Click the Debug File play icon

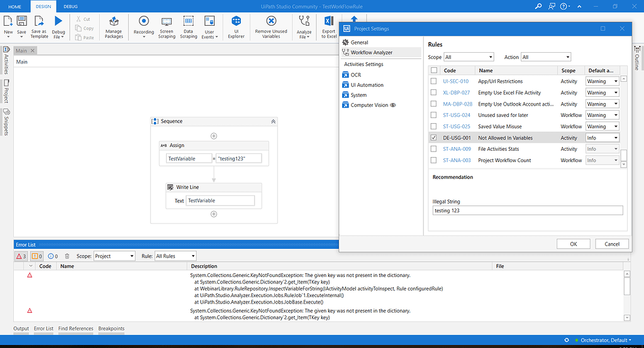pos(58,21)
